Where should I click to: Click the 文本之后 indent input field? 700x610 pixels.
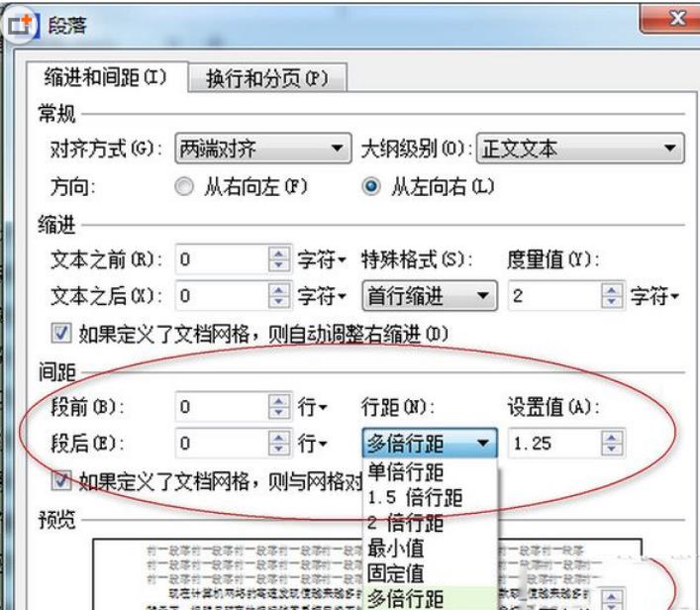pyautogui.click(x=223, y=295)
